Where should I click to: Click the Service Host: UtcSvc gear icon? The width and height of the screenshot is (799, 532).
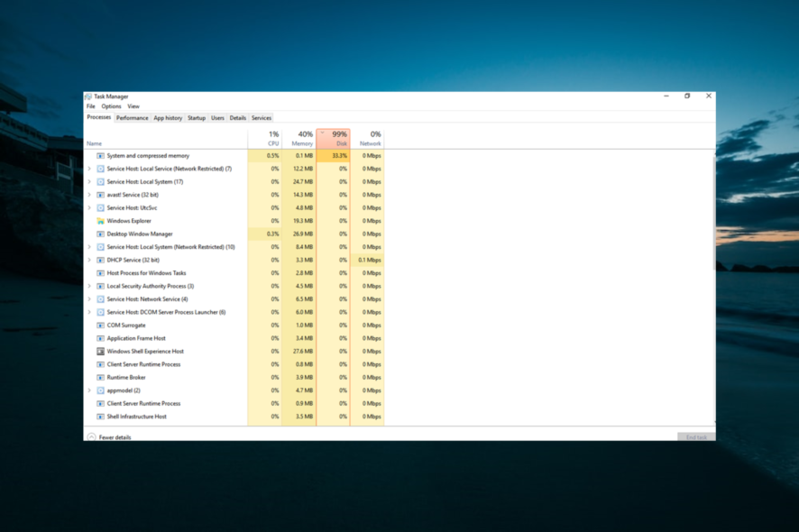pyautogui.click(x=100, y=207)
